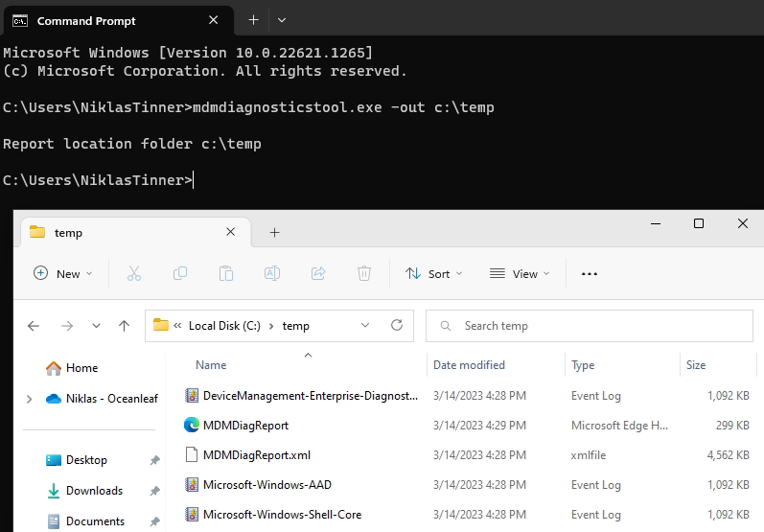Sort by the Type column header

[x=583, y=365]
